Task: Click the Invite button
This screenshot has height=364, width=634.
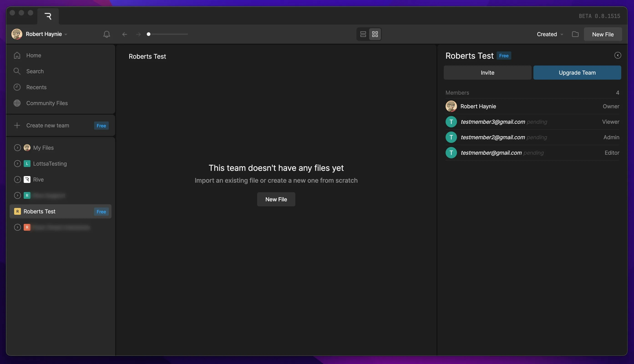Action: pos(487,73)
